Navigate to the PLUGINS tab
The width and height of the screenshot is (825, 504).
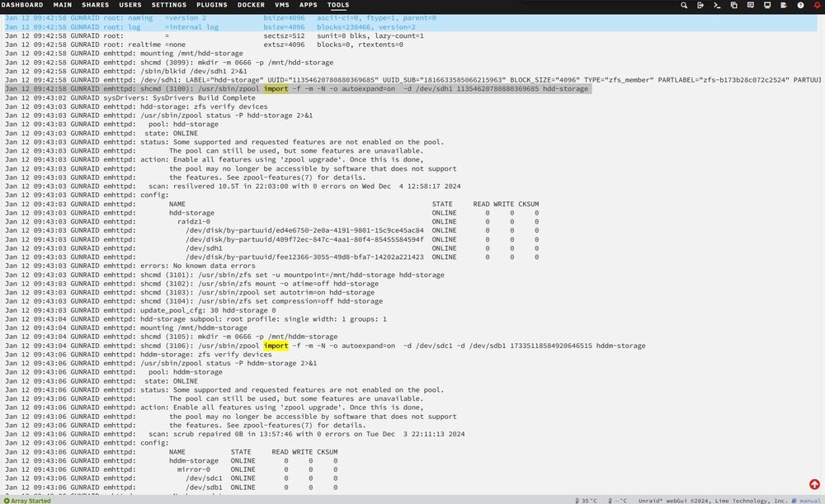(x=212, y=5)
